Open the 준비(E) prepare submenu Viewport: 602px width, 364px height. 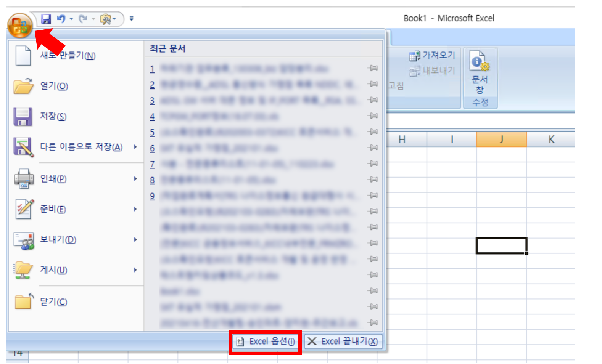(x=76, y=209)
